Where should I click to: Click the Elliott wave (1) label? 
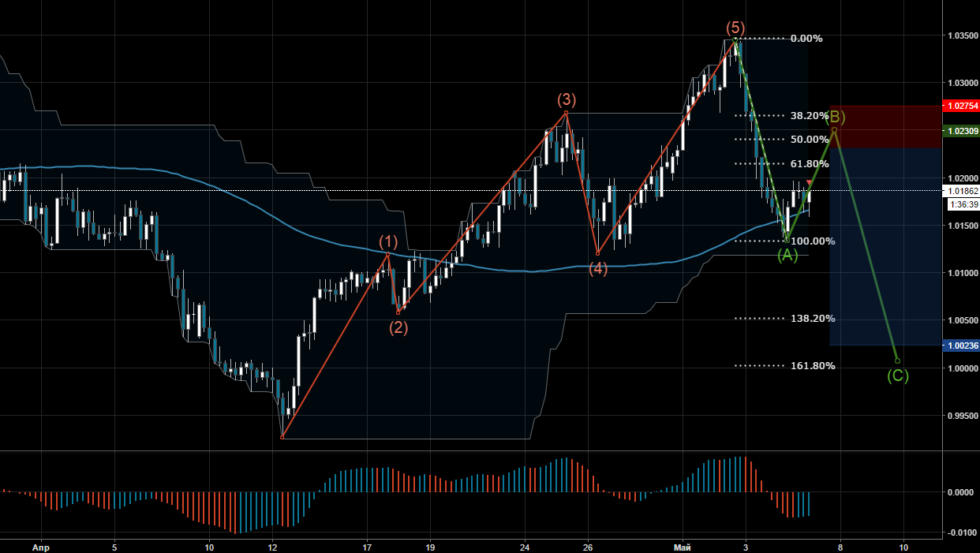pos(387,241)
